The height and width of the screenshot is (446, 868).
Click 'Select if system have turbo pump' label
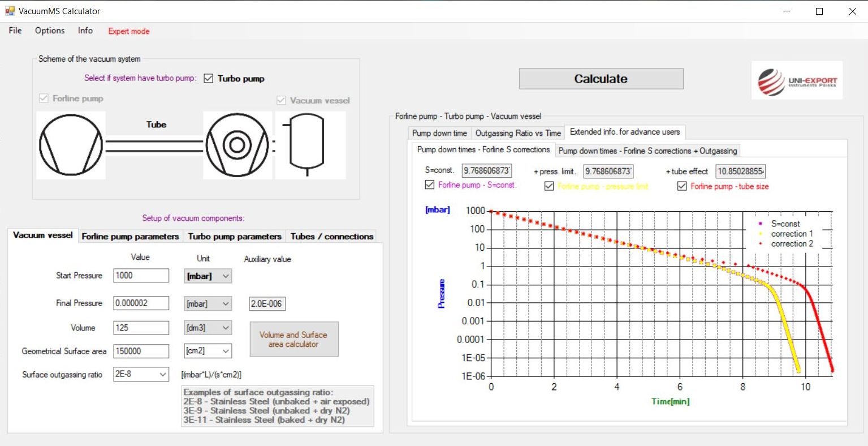pos(140,78)
